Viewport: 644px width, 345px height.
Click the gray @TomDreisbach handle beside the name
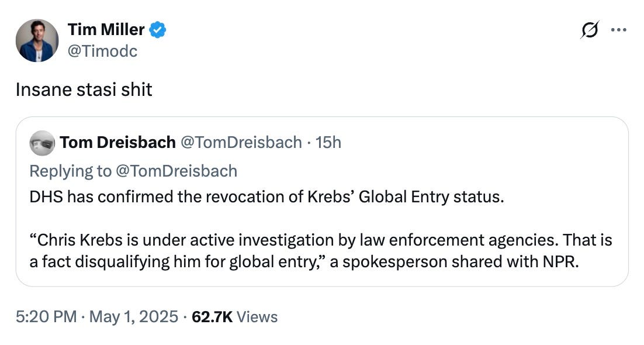click(241, 142)
